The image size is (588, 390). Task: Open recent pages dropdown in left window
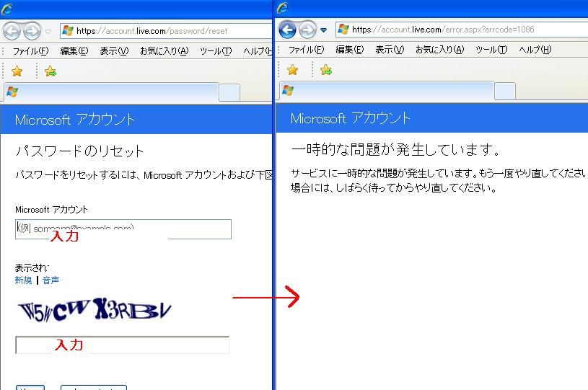[48, 31]
